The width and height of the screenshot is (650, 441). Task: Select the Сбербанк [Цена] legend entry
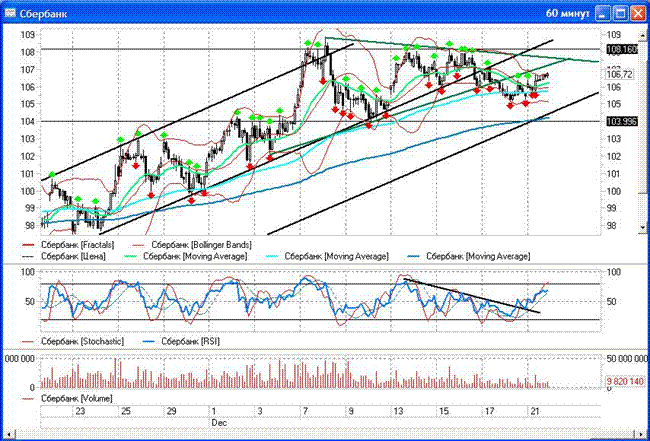click(x=64, y=256)
